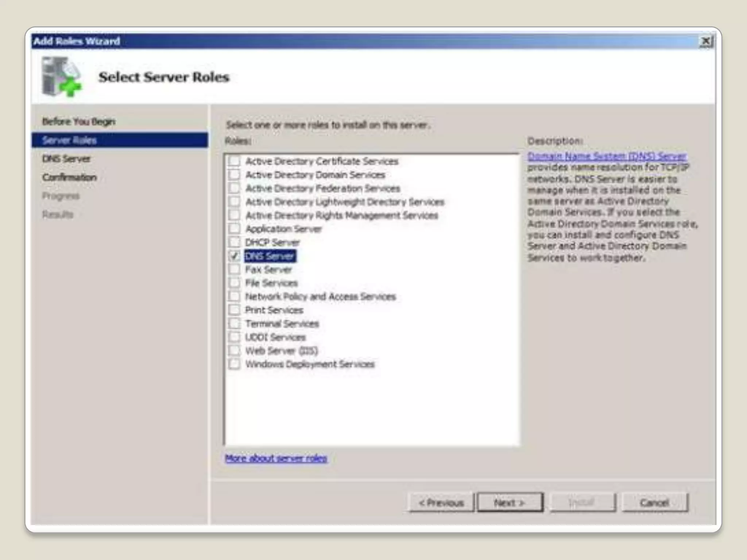
Task: Enable the Active Directory Domain Services role
Action: (235, 175)
